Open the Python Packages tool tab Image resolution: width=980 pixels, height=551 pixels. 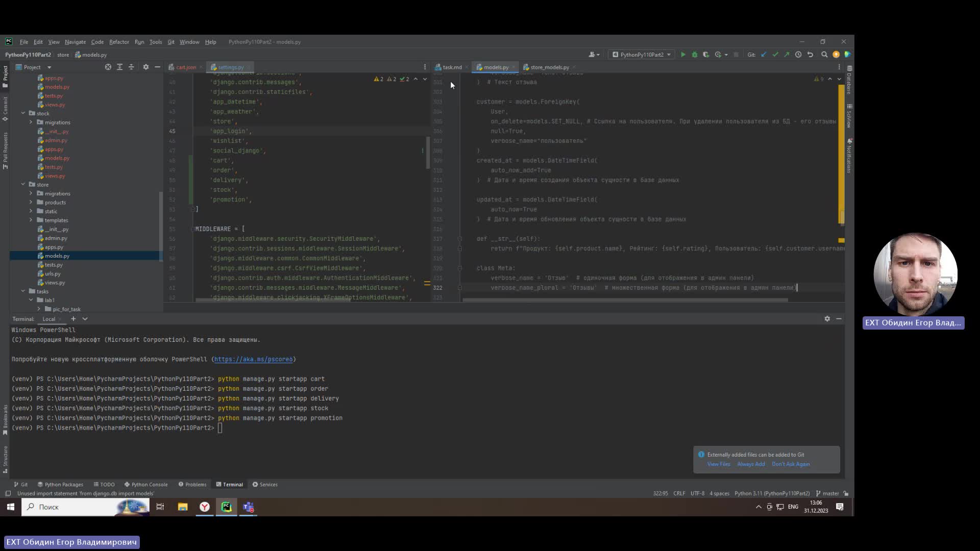(x=60, y=485)
